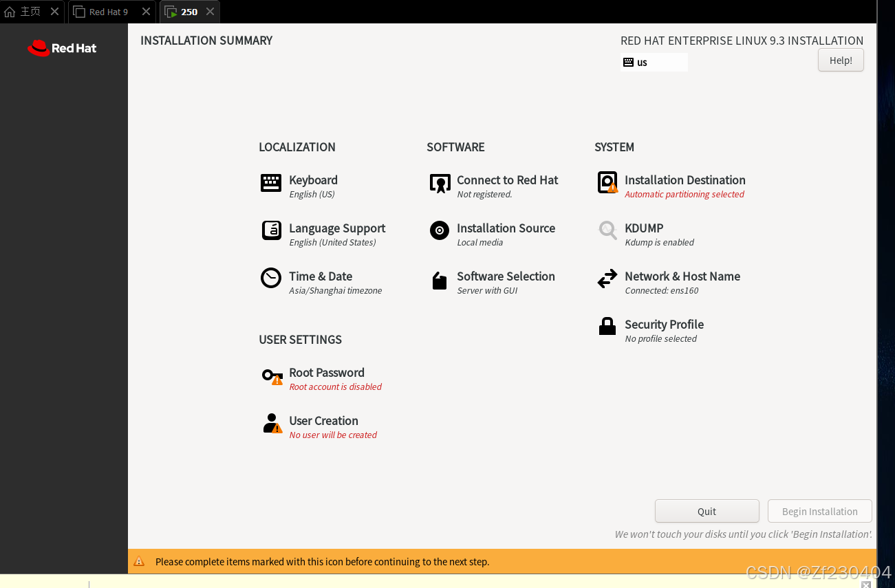Viewport: 895px width, 588px height.
Task: Open Keyboard settings via keyboard icon
Action: point(271,182)
